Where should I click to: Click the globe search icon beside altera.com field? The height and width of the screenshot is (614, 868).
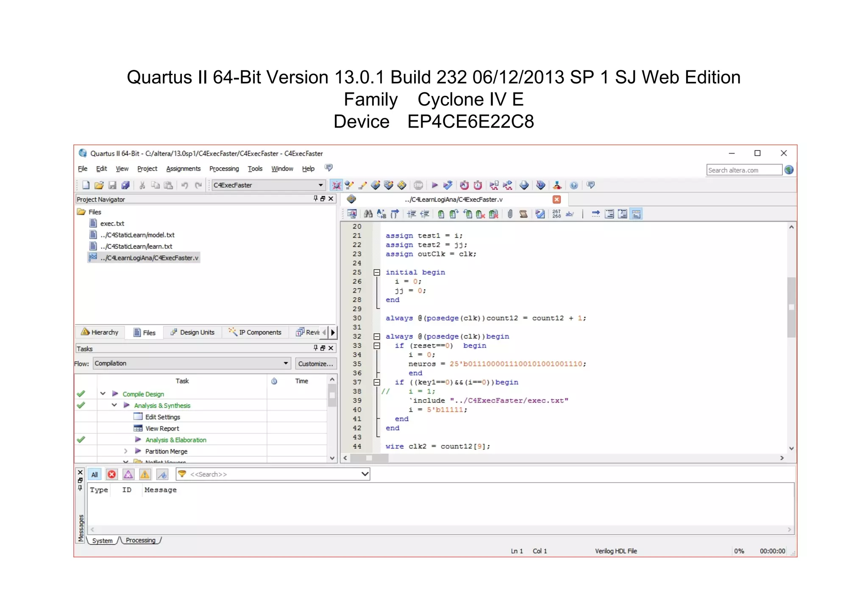(789, 170)
